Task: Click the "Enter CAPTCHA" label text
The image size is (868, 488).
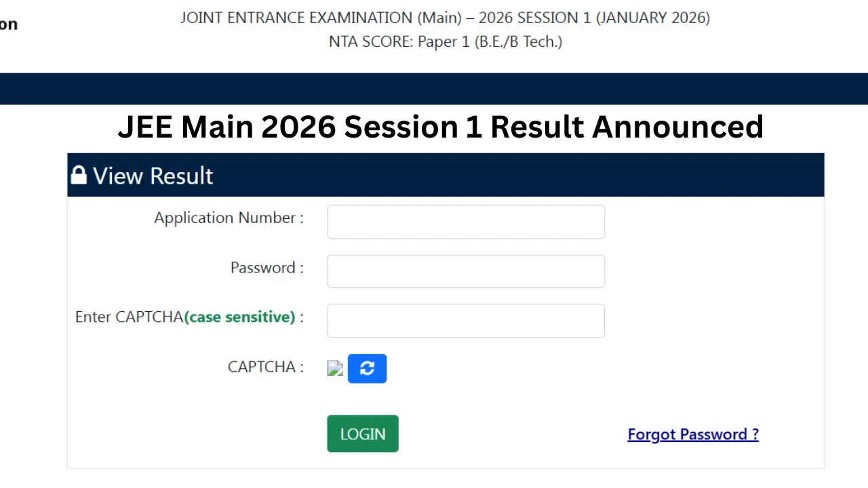Action: (129, 317)
